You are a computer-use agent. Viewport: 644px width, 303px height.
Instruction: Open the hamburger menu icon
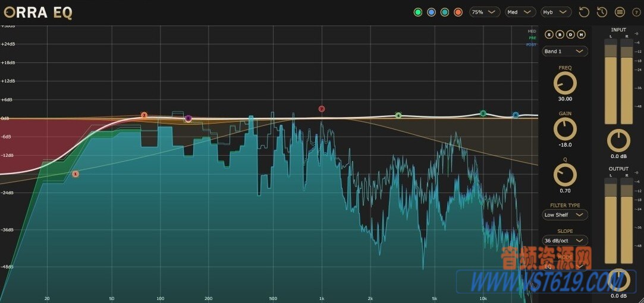pos(620,12)
